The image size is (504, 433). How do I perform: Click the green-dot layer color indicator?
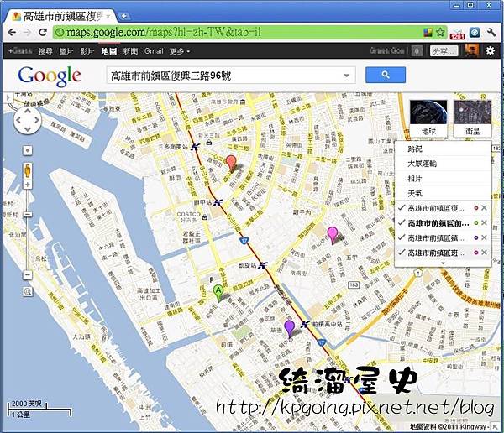pyautogui.click(x=476, y=223)
